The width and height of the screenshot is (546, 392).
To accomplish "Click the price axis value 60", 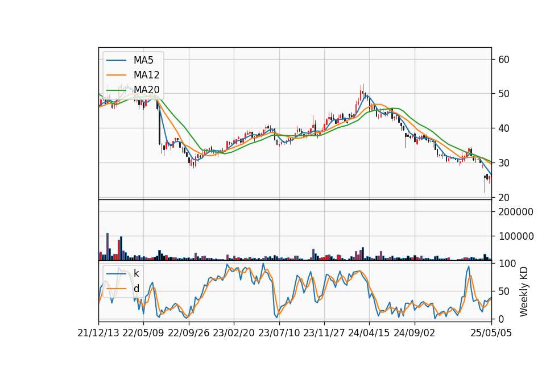I will 504,60.
